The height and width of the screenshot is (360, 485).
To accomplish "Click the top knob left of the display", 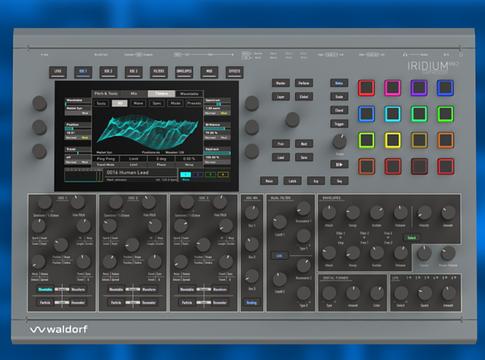I will coord(39,103).
